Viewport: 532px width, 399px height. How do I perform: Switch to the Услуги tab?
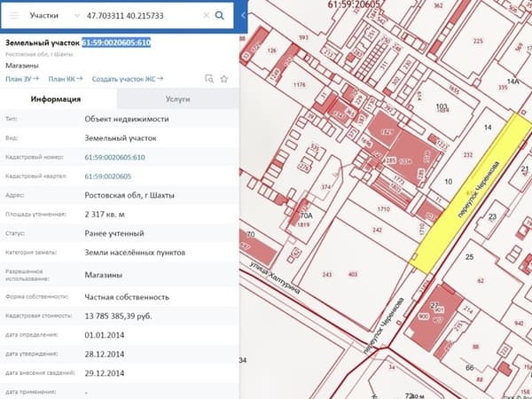[178, 99]
